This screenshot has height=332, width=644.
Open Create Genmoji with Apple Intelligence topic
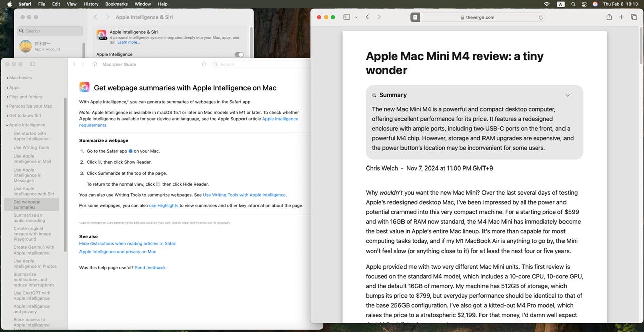pos(34,250)
